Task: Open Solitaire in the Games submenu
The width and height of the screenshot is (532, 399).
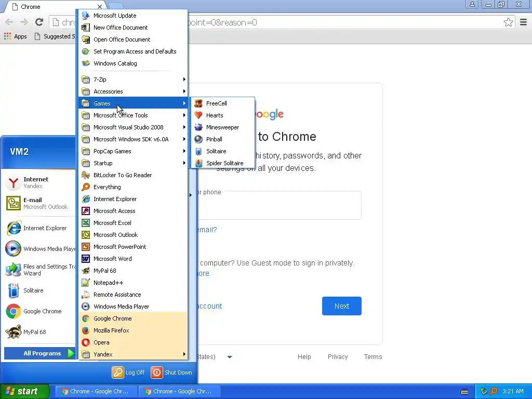Action: (223, 151)
